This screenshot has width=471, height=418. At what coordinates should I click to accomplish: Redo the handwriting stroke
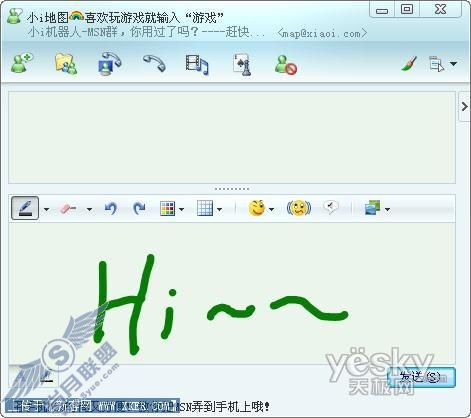pos(139,208)
